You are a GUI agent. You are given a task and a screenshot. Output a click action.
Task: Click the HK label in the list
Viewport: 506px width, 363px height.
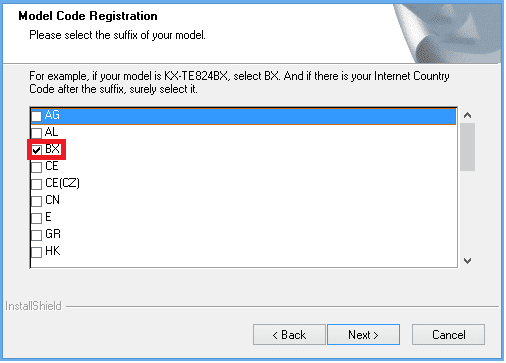point(53,251)
